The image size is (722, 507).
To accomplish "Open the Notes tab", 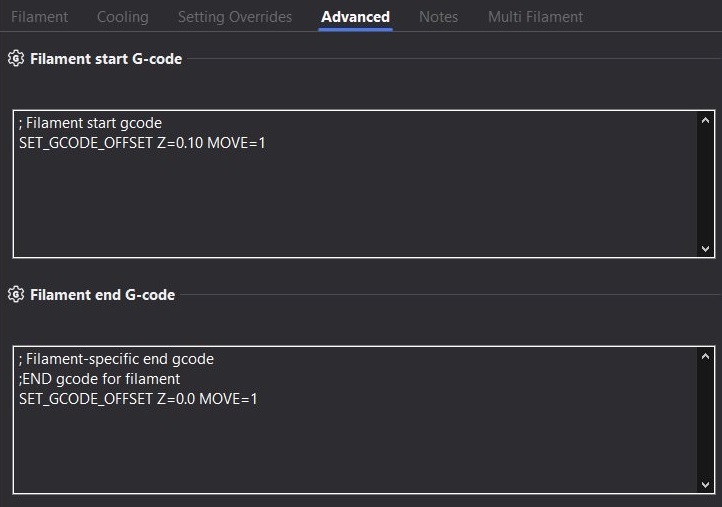I will pos(438,17).
